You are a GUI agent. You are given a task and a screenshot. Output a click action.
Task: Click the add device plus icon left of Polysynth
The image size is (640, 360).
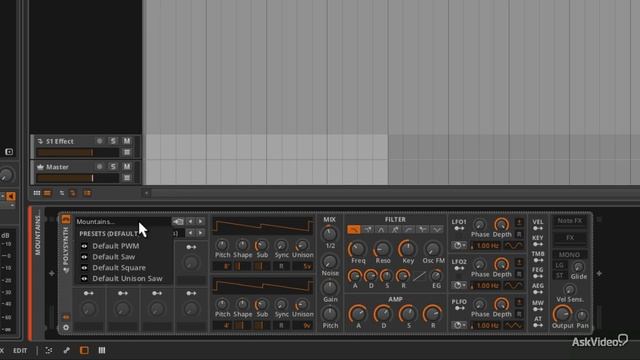point(52,273)
